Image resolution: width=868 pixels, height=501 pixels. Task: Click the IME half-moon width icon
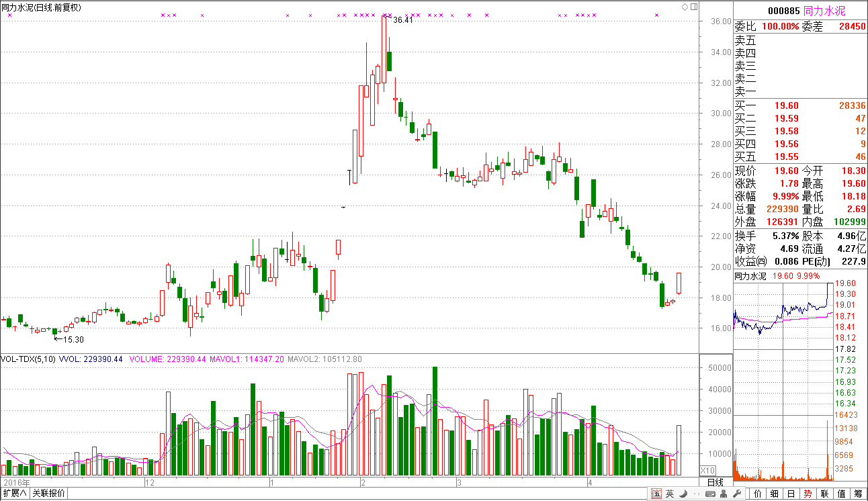point(683,494)
